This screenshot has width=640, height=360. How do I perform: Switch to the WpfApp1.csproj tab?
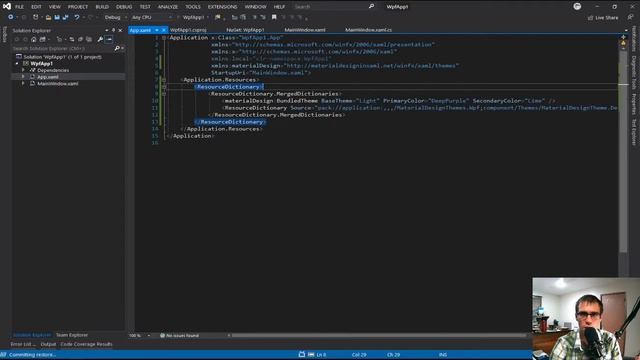[x=188, y=30]
